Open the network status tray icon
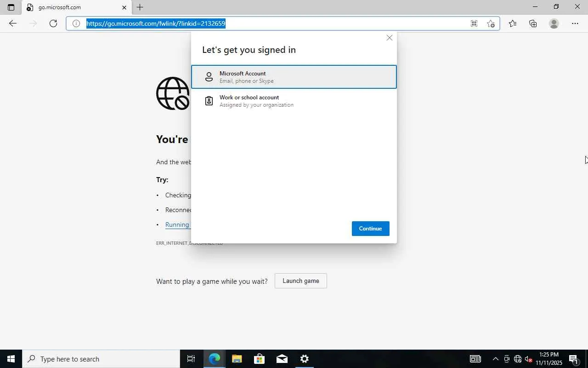588x368 pixels. 518,359
